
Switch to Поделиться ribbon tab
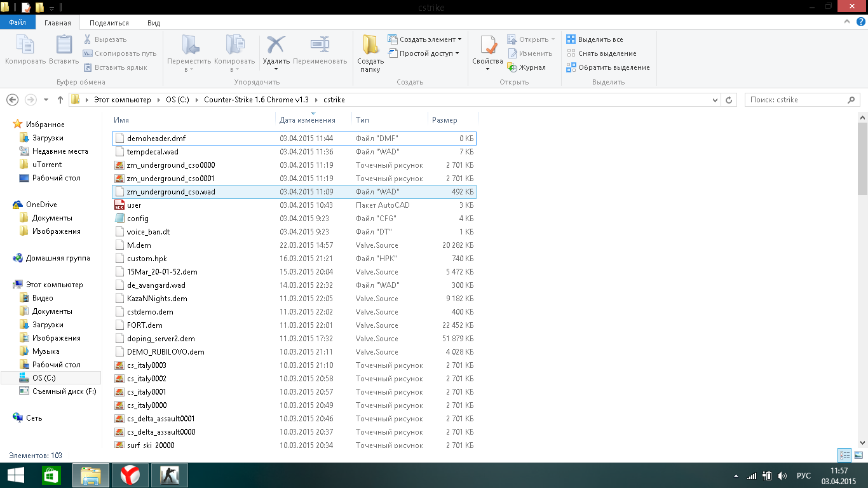click(x=109, y=22)
